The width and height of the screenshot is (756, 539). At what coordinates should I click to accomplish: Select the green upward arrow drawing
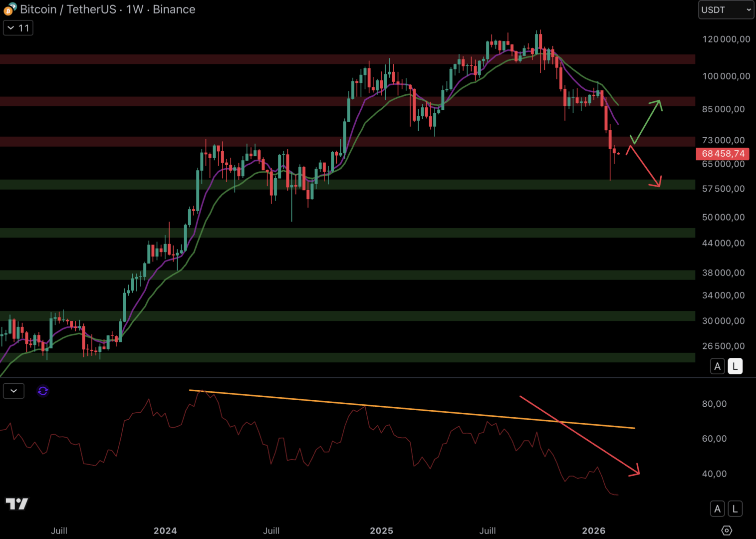pyautogui.click(x=647, y=120)
